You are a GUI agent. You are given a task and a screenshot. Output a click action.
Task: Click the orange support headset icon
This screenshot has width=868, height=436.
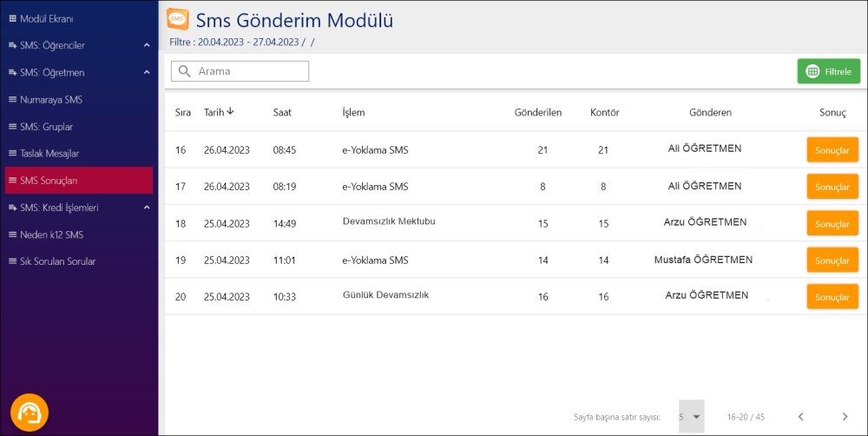click(x=30, y=413)
